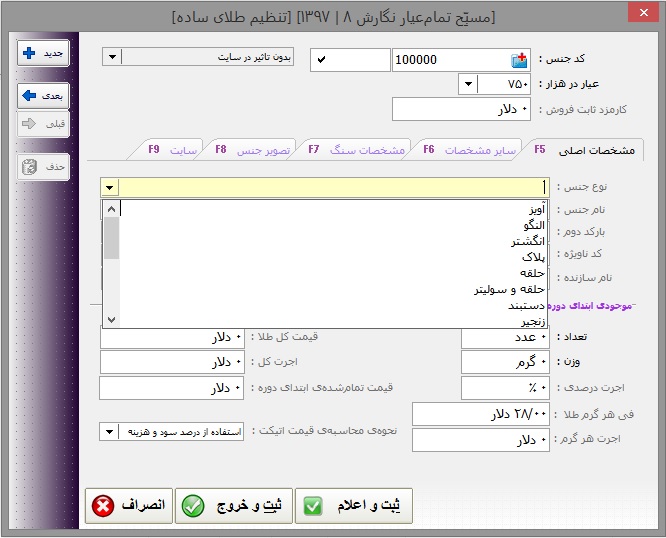Click the کارمزد ثابت فروش field
The width and height of the screenshot is (666, 538).
pyautogui.click(x=461, y=109)
